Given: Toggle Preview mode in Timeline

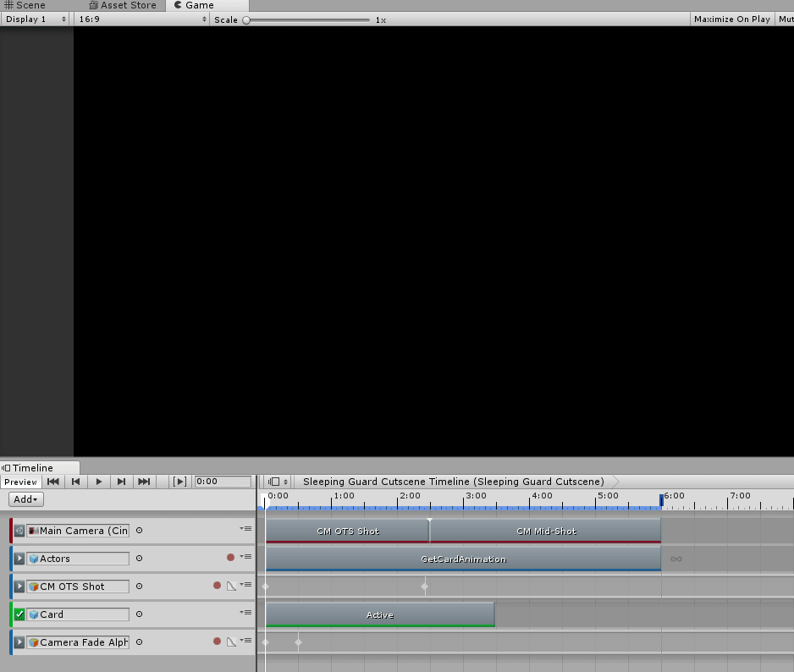Looking at the screenshot, I should coord(21,482).
